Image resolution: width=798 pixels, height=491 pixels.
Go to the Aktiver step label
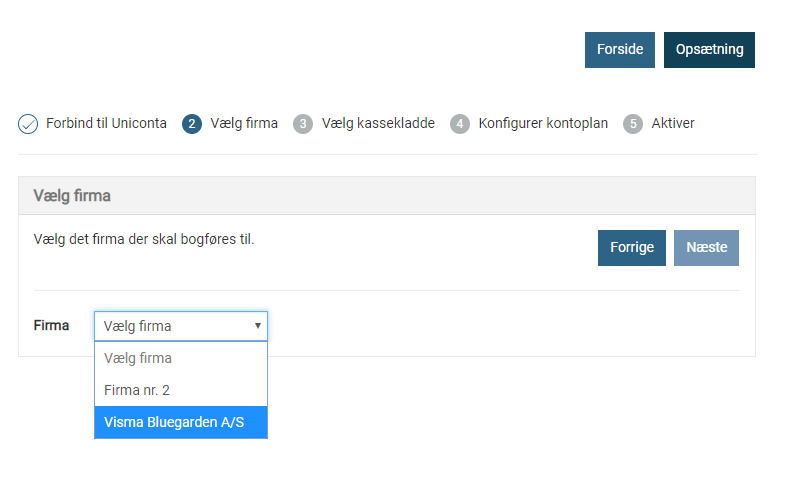point(673,124)
